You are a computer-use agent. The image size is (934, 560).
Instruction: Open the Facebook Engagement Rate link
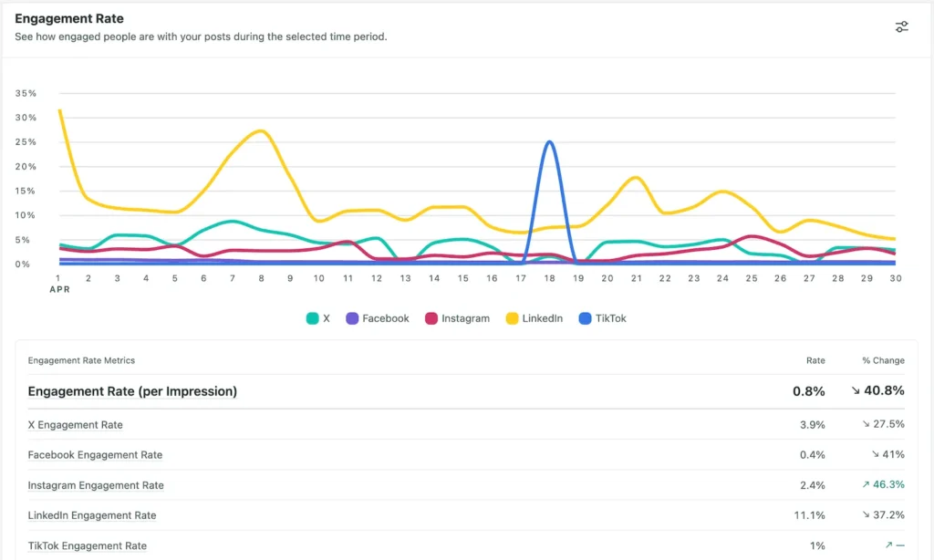[x=95, y=454]
